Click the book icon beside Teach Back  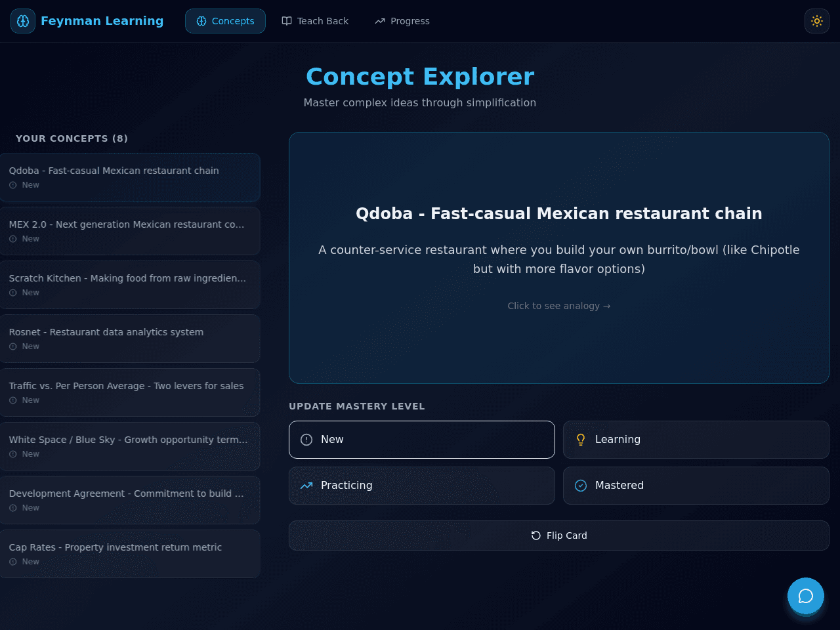pyautogui.click(x=287, y=21)
